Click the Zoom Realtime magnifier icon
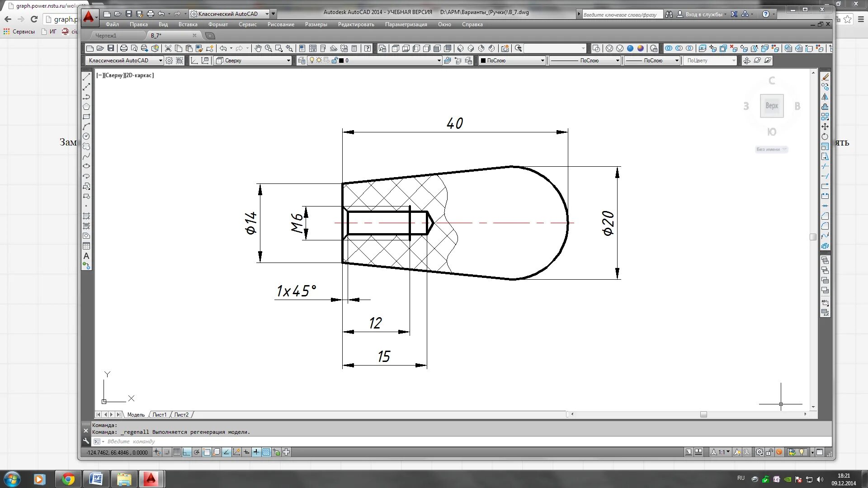The width and height of the screenshot is (868, 488). click(x=269, y=48)
